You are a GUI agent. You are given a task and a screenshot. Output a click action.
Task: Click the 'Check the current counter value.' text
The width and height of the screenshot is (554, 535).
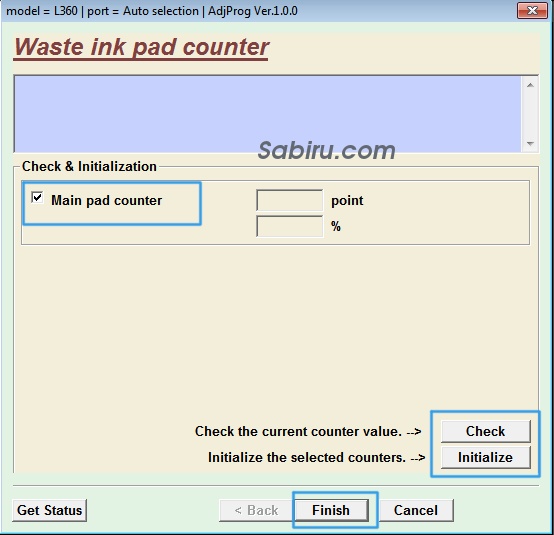(x=299, y=431)
